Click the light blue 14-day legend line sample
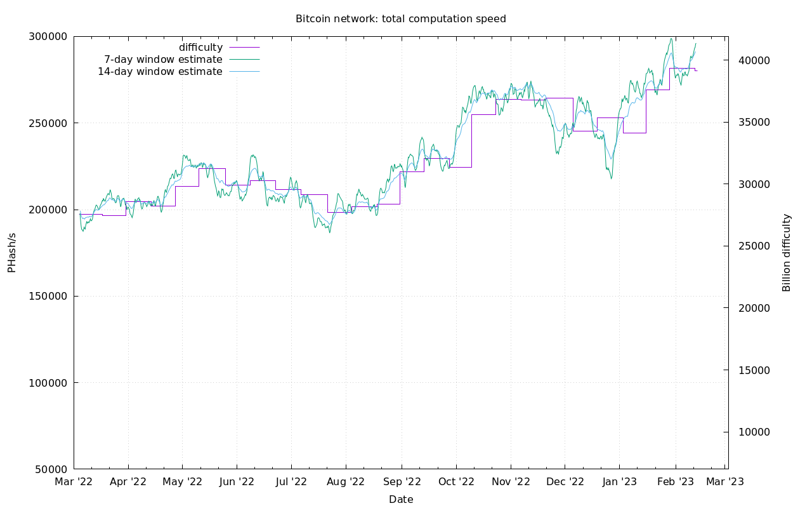The image size is (812, 508). click(244, 72)
